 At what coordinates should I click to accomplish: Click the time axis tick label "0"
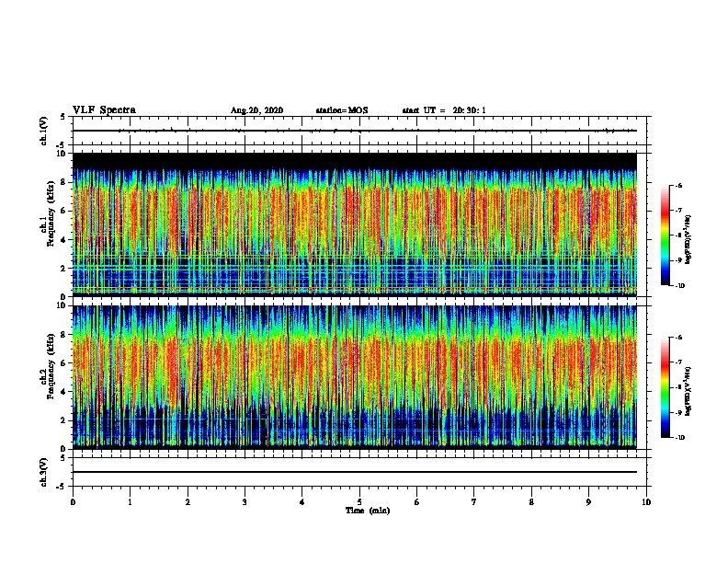73,502
